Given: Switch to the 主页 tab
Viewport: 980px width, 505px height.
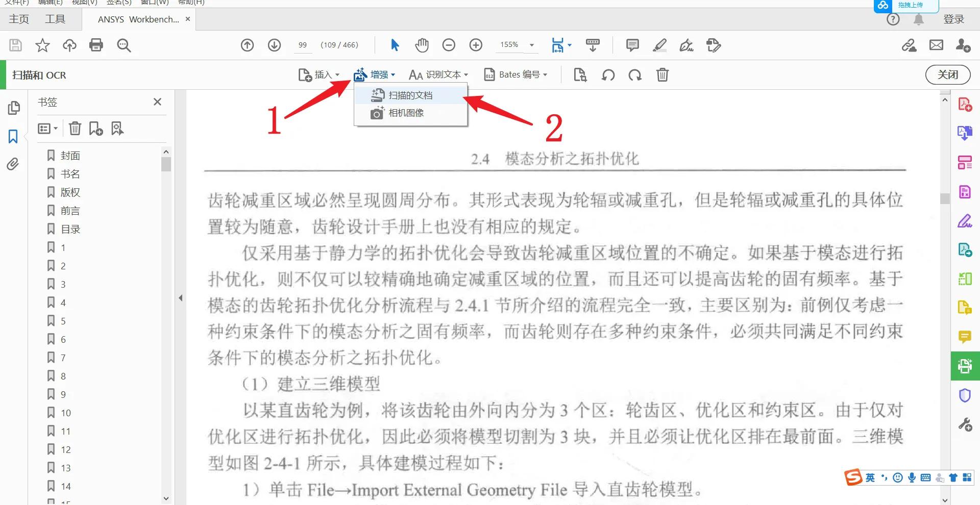Looking at the screenshot, I should coord(18,19).
